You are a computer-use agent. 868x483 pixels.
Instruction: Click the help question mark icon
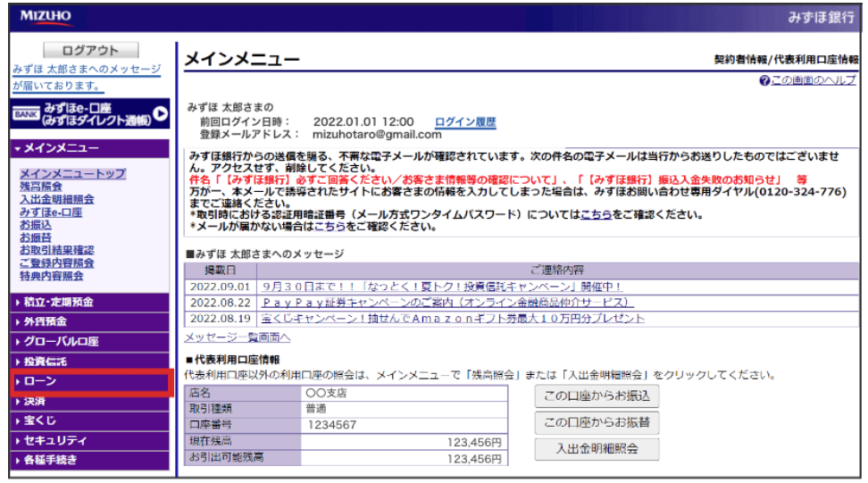coord(764,80)
